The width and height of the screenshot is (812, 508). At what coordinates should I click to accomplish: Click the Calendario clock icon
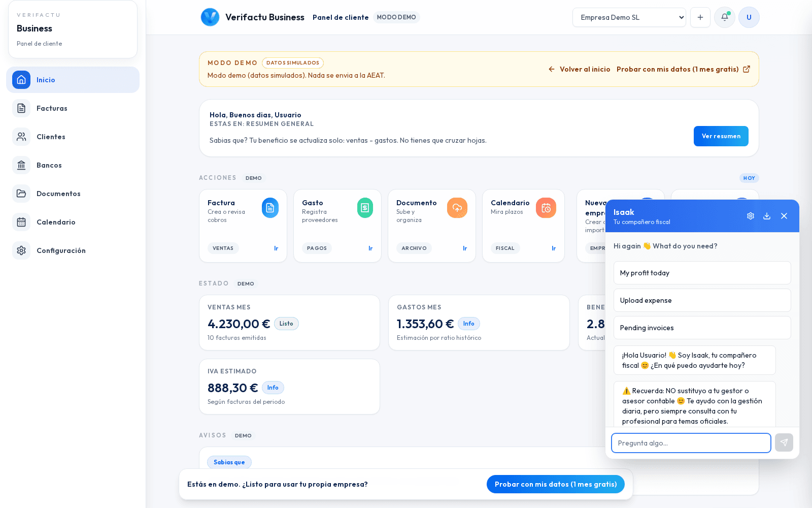coord(546,208)
